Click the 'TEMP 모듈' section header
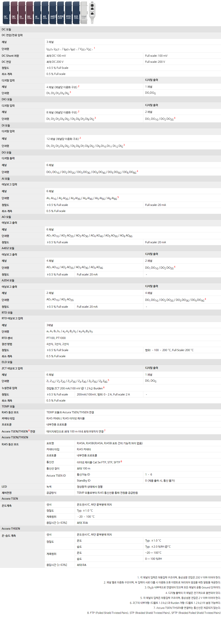 click(110, 406)
